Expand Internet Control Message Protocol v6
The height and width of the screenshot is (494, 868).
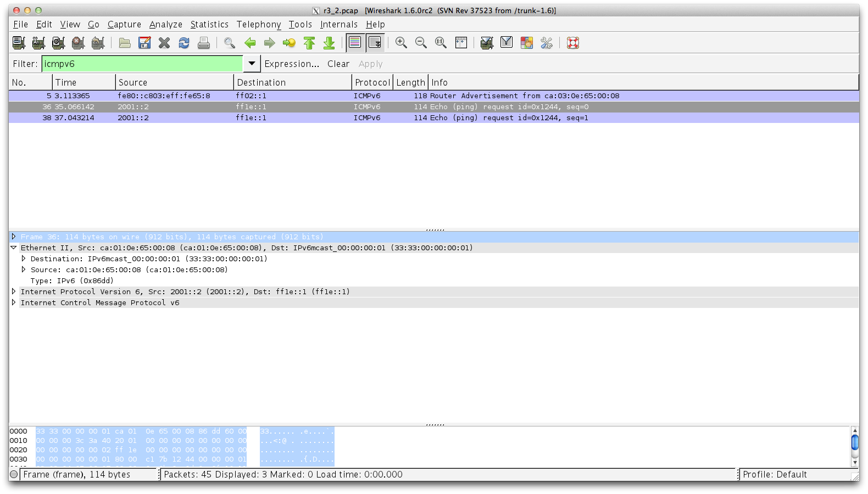pos(14,302)
